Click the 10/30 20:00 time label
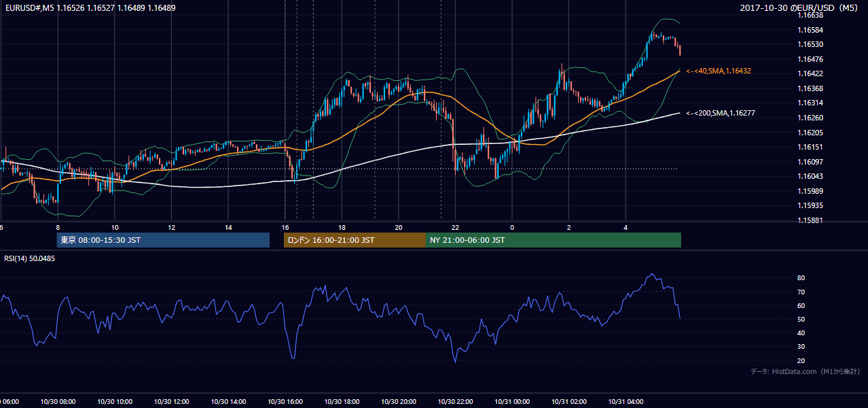868x408 pixels. point(399,402)
